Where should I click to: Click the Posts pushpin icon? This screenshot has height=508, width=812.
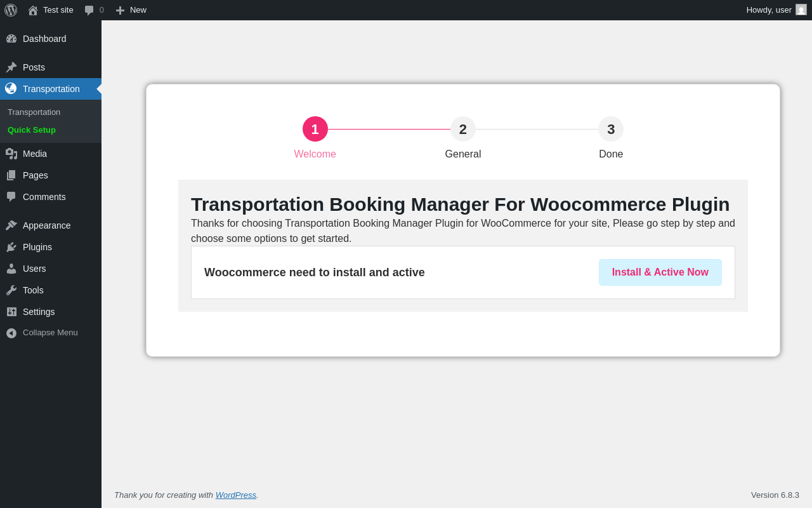click(x=11, y=67)
